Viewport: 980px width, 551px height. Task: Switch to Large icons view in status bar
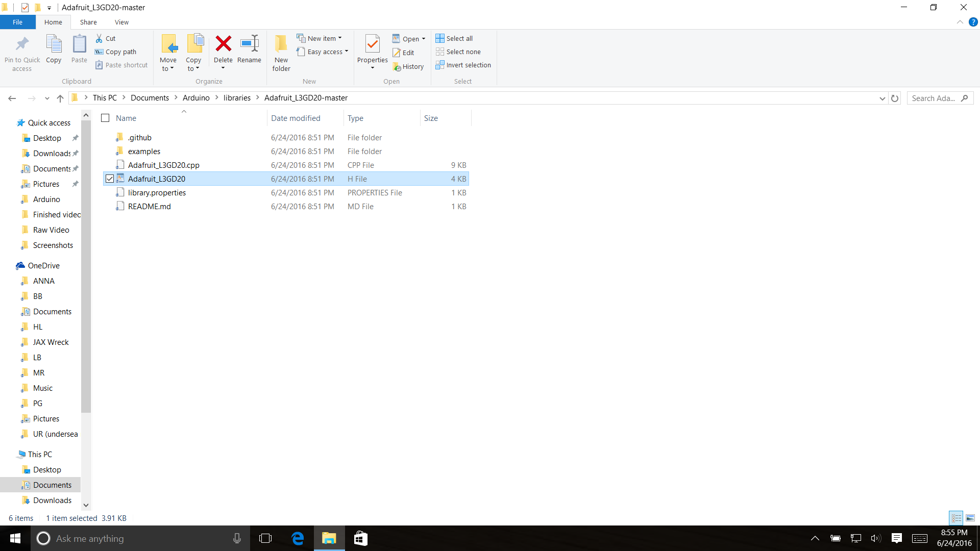(970, 518)
